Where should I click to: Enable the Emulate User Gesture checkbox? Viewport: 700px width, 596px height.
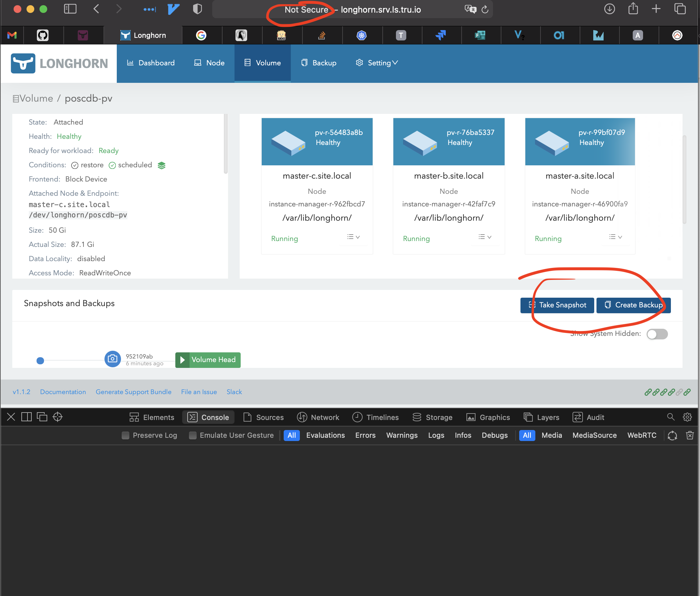192,435
